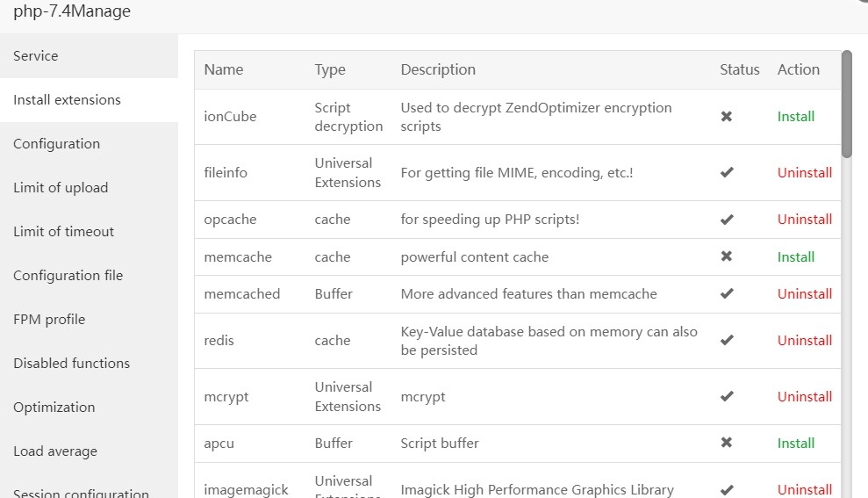Click the apcu not-installed cross icon
The width and height of the screenshot is (868, 498).
point(727,444)
